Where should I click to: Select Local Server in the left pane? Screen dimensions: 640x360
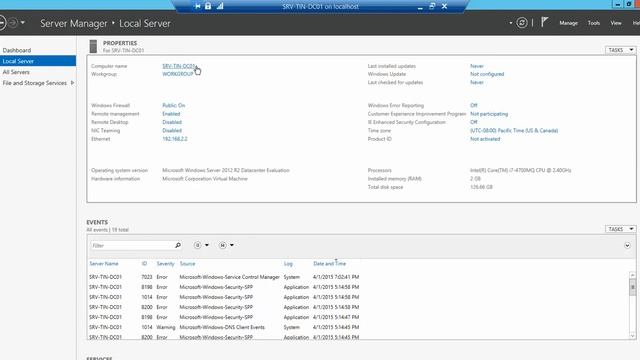[38, 61]
